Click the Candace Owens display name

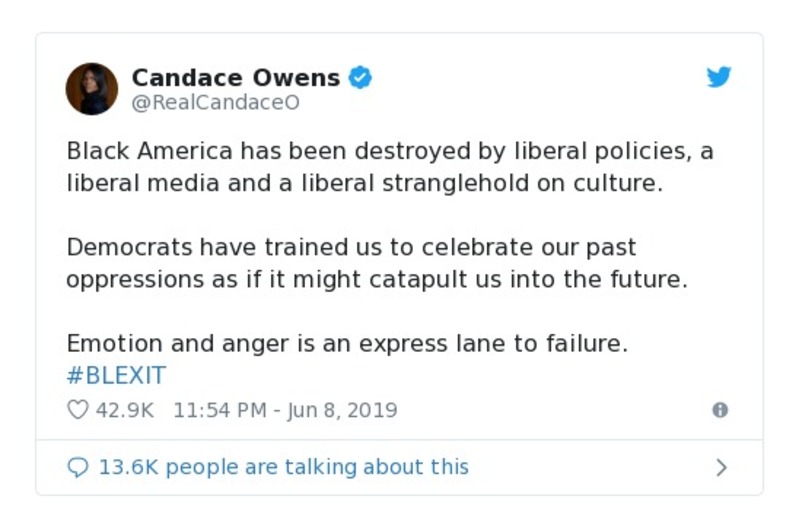coord(236,77)
